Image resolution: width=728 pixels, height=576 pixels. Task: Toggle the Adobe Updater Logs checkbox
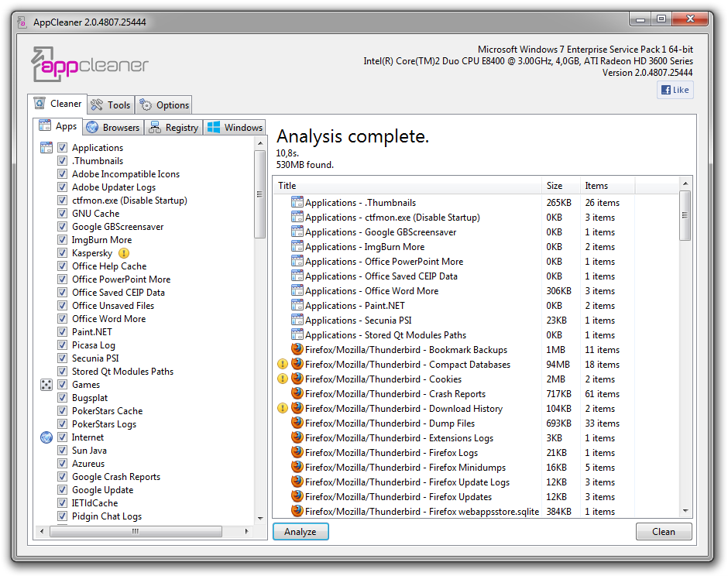(62, 187)
